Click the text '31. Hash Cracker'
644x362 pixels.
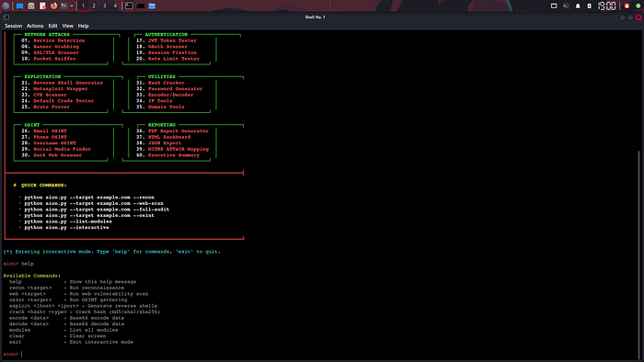pos(160,83)
